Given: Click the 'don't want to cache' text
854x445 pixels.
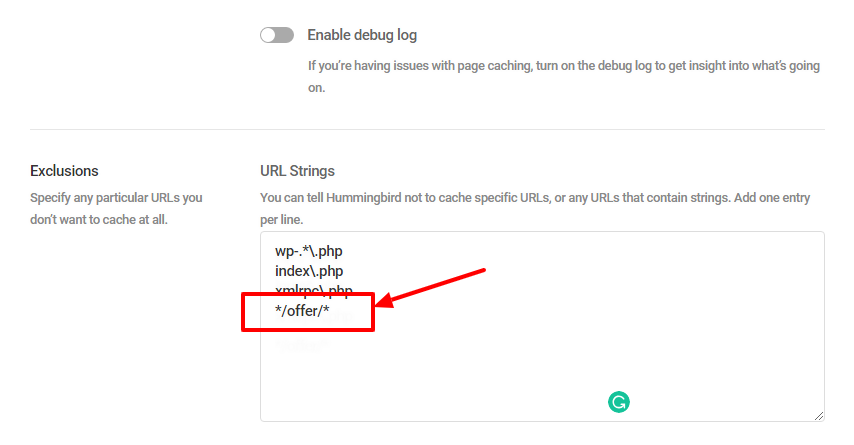Looking at the screenshot, I should (82, 220).
